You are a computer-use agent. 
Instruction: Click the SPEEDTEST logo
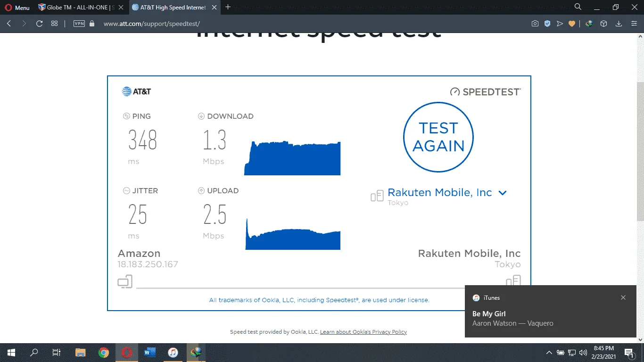click(x=486, y=92)
